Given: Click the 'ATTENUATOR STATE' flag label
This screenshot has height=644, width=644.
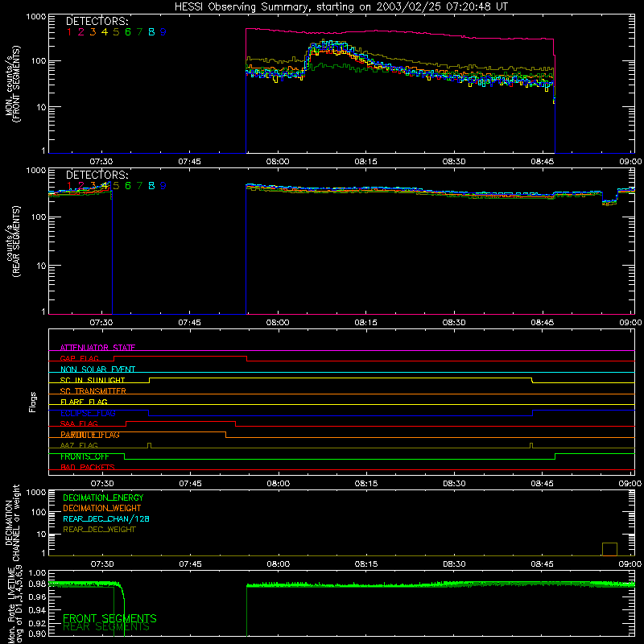Looking at the screenshot, I should click(97, 348).
